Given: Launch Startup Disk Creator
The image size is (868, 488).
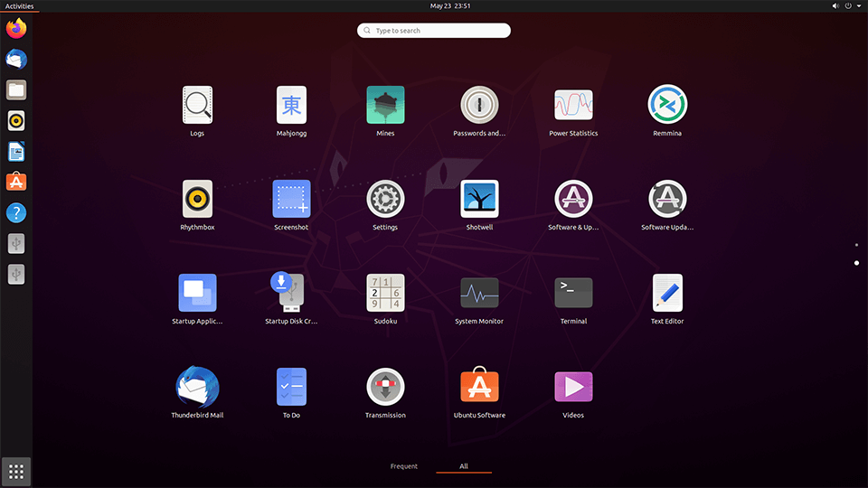Looking at the screenshot, I should point(289,292).
